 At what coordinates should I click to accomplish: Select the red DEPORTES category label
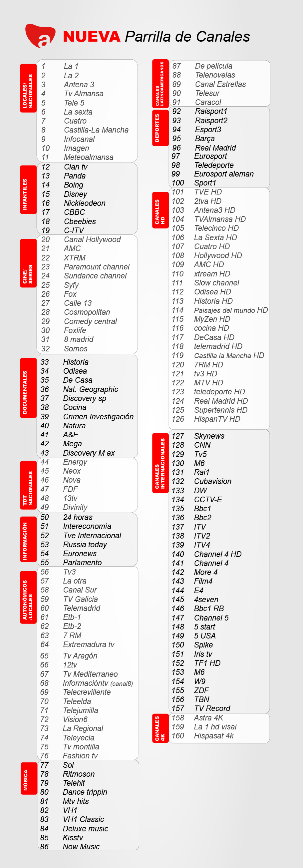click(x=160, y=128)
